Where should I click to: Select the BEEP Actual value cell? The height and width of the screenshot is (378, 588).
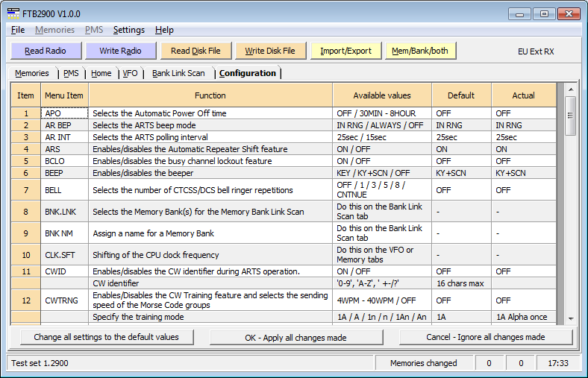522,173
